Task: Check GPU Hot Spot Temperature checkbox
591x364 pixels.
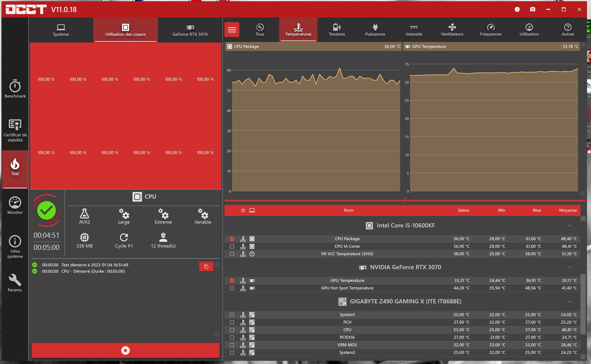Action: tap(232, 288)
